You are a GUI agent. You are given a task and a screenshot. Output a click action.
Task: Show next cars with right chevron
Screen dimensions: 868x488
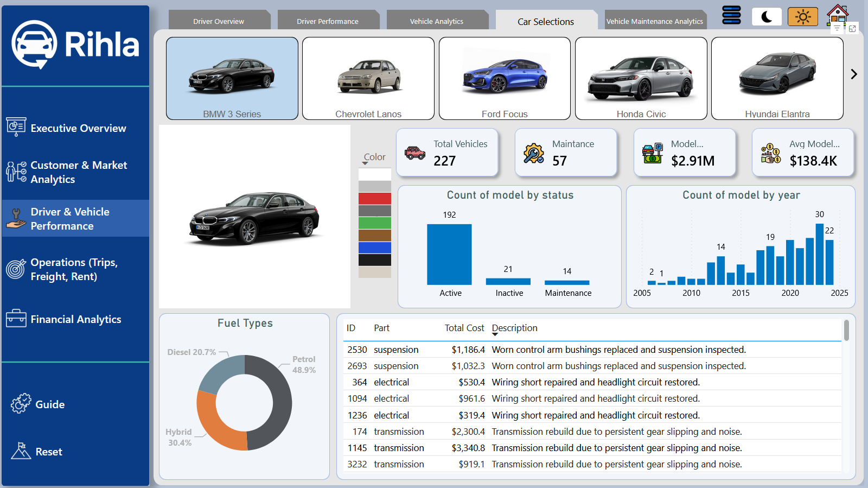(854, 74)
